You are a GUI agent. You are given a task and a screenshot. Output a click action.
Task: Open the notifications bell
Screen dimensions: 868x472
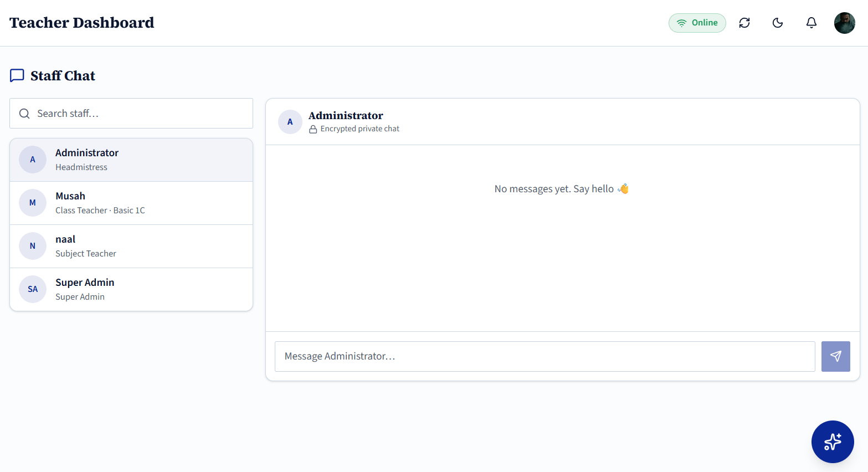click(x=811, y=23)
